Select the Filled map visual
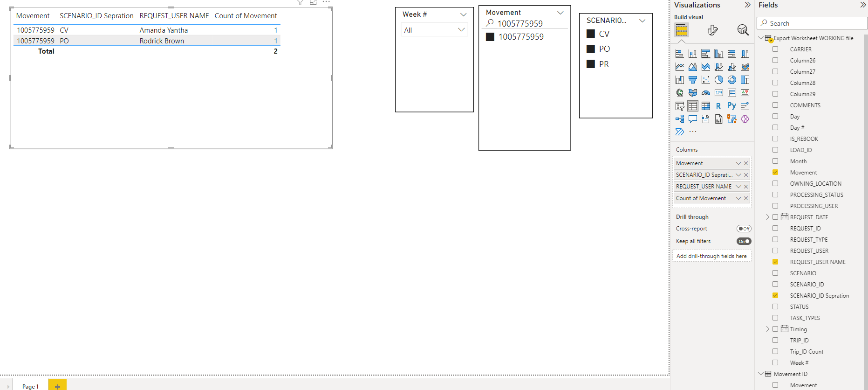Viewport: 868px width, 390px height. tap(693, 93)
